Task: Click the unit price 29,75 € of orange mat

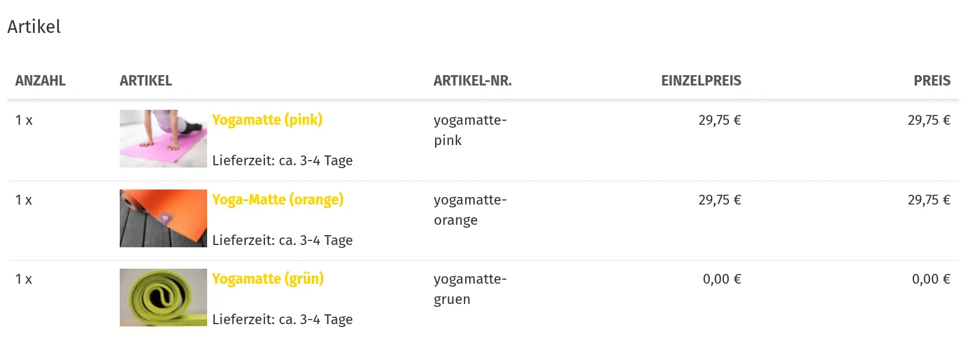Action: (720, 200)
